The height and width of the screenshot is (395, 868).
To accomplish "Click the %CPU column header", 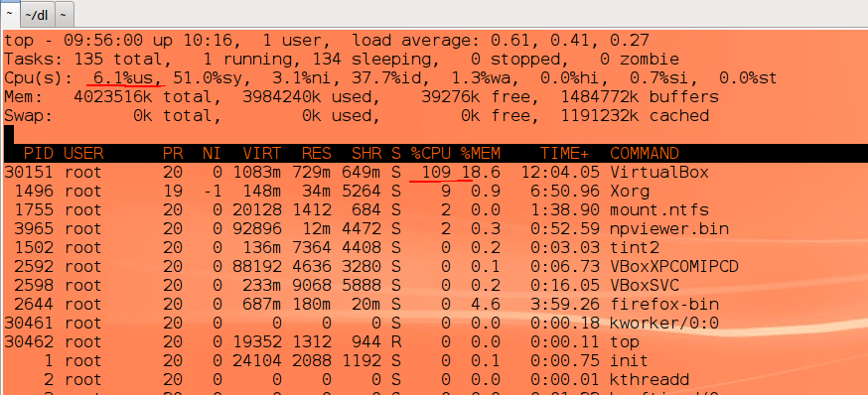I will pyautogui.click(x=430, y=153).
